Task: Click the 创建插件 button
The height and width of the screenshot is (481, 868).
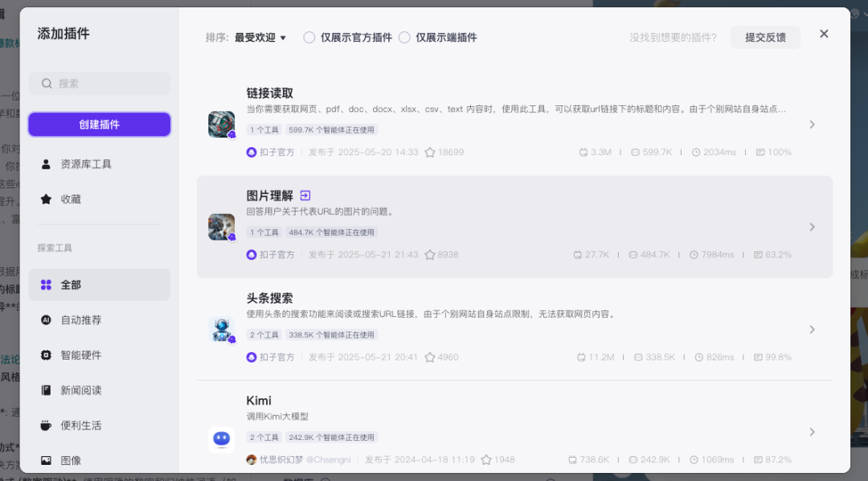Action: 100,125
